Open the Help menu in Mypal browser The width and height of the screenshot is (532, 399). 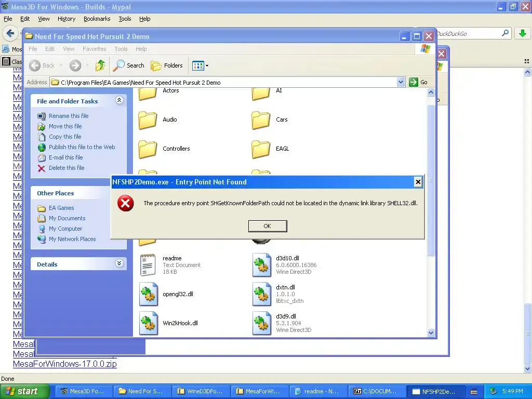coord(145,19)
